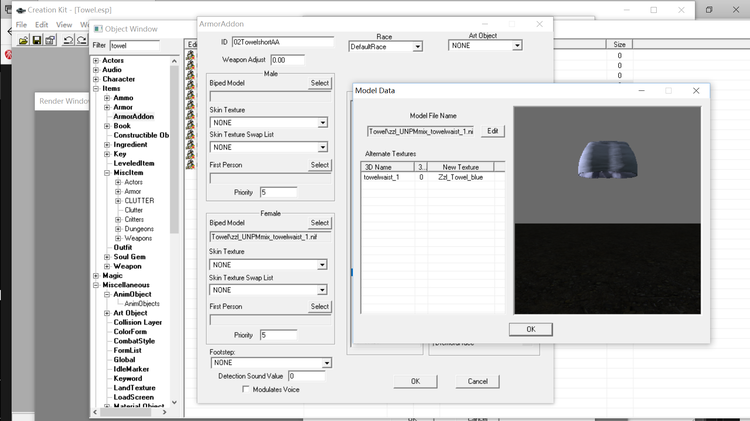The width and height of the screenshot is (750, 421).
Task: Select LeveledItem in the object tree
Action: click(x=133, y=164)
